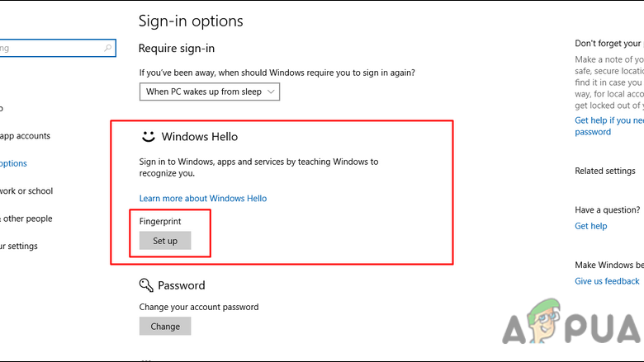644x362 pixels.
Task: Navigate to Family & other people
Action: click(x=26, y=219)
